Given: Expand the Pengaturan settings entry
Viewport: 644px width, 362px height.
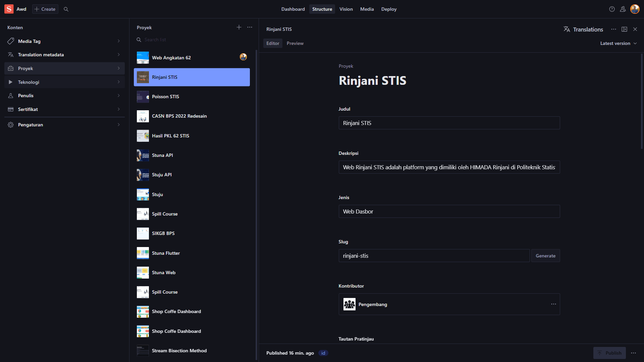Looking at the screenshot, I should click(64, 125).
